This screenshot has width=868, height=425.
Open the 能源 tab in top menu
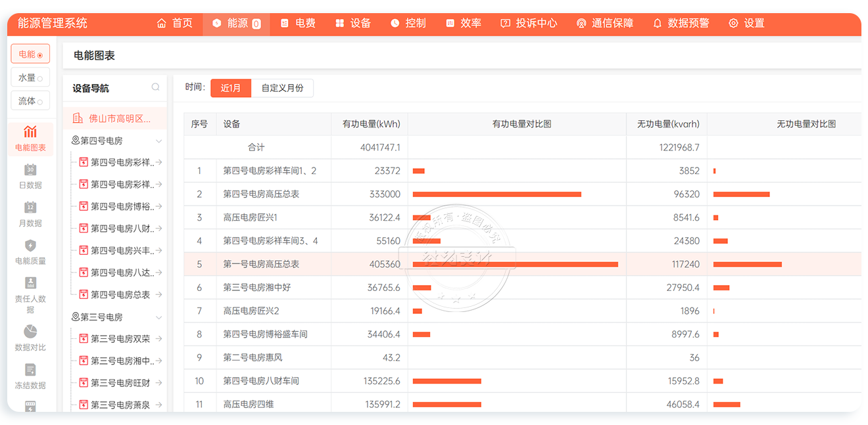point(237,24)
